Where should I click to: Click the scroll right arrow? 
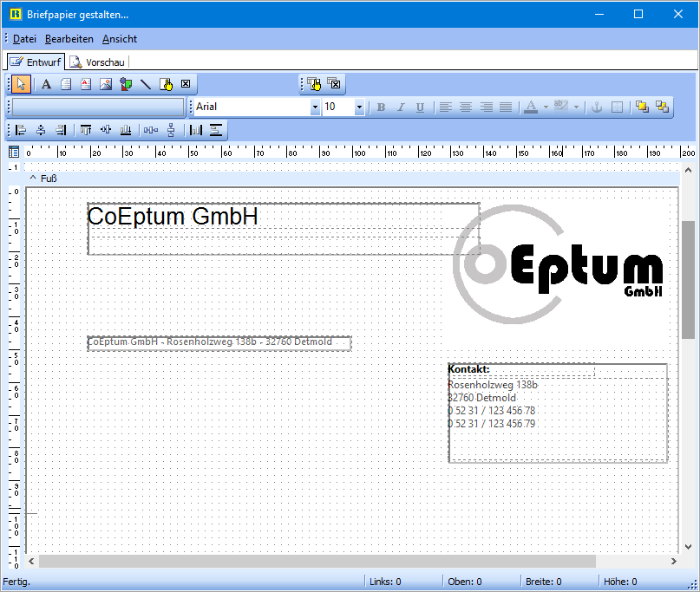674,561
